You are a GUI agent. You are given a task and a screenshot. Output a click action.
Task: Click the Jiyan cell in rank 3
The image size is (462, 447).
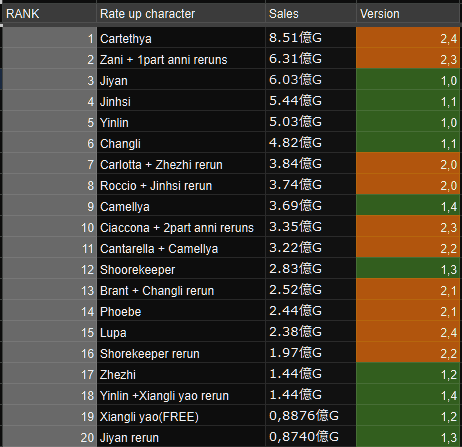(x=181, y=80)
